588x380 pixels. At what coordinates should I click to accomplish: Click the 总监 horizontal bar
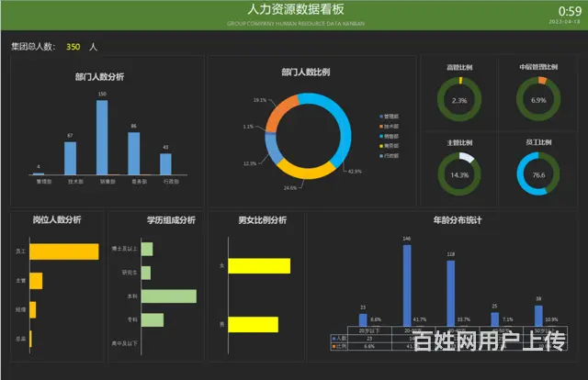pos(30,339)
